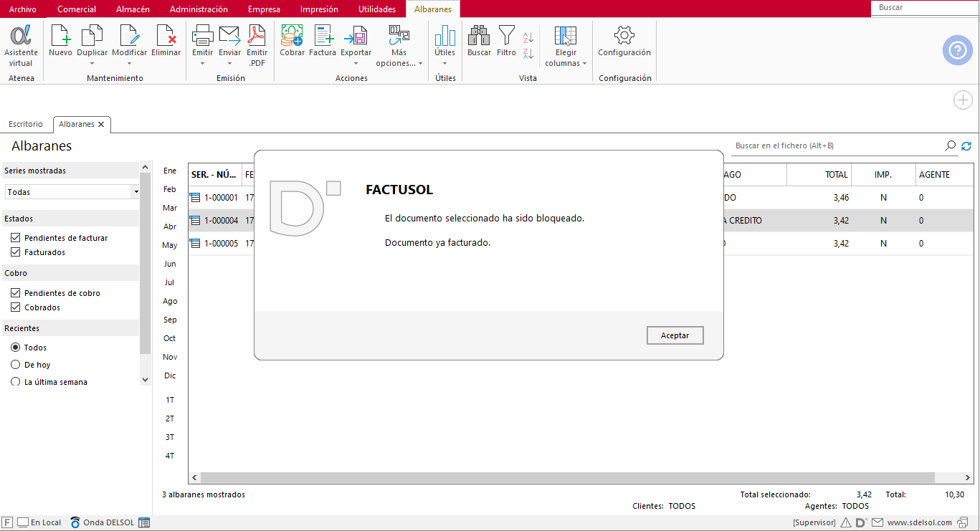
Task: Click the Exportar icon
Action: click(356, 35)
